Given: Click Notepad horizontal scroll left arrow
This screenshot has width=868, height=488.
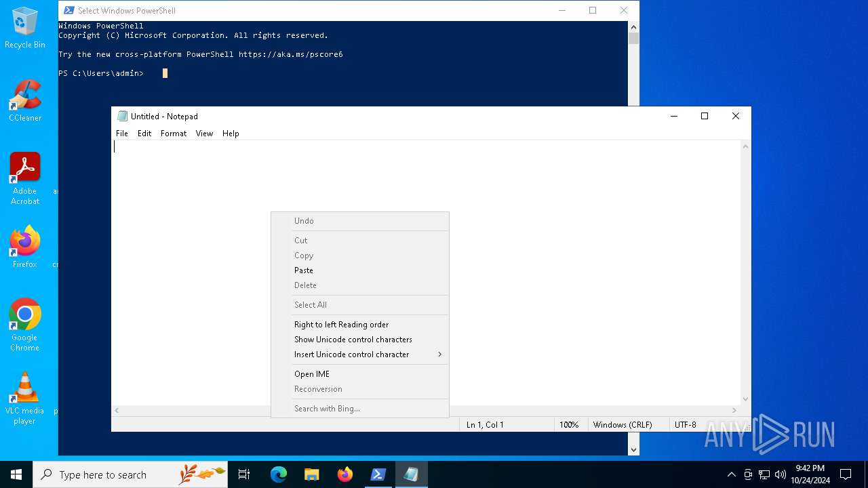Looking at the screenshot, I should 117,411.
